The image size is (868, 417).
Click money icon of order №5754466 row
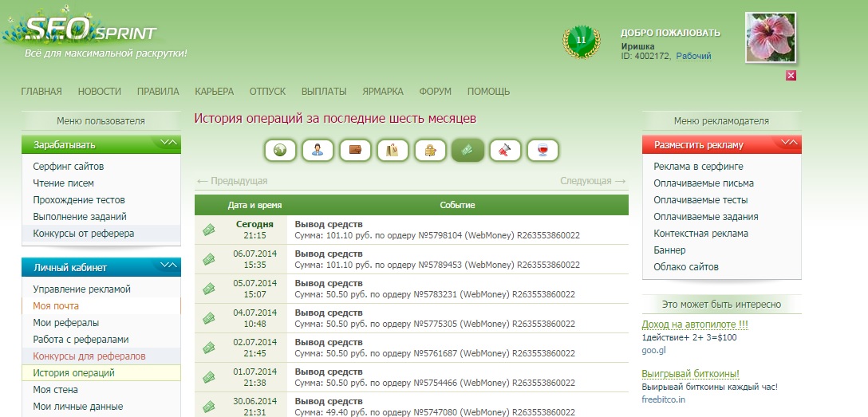(x=209, y=376)
